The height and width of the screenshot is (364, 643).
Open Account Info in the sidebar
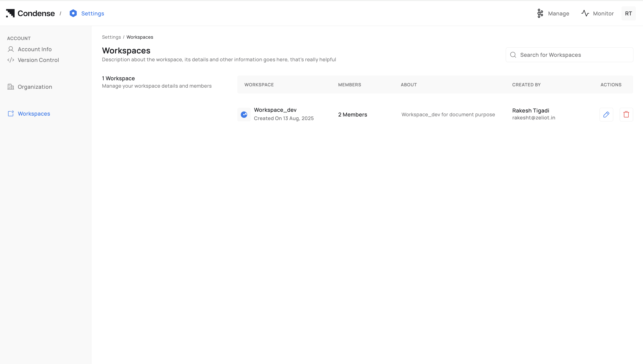click(34, 49)
